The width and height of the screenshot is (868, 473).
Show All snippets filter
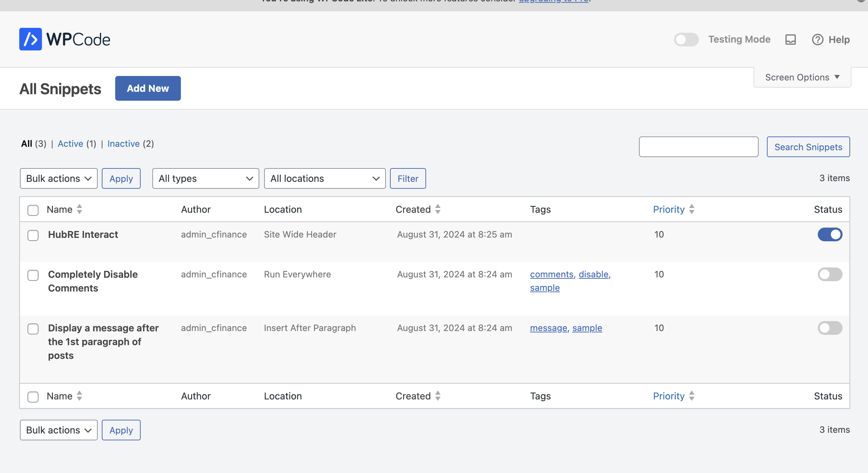[26, 144]
